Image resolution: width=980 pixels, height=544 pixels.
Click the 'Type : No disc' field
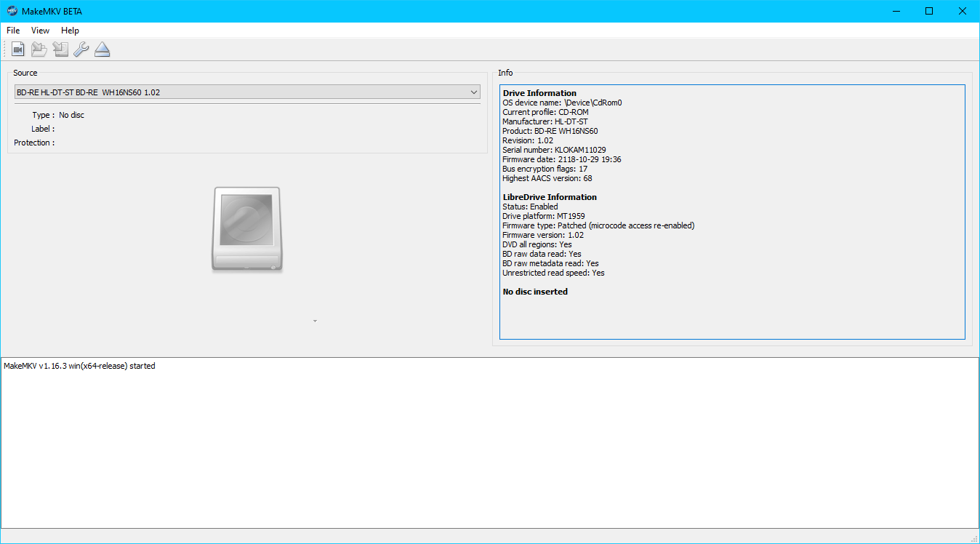click(58, 115)
